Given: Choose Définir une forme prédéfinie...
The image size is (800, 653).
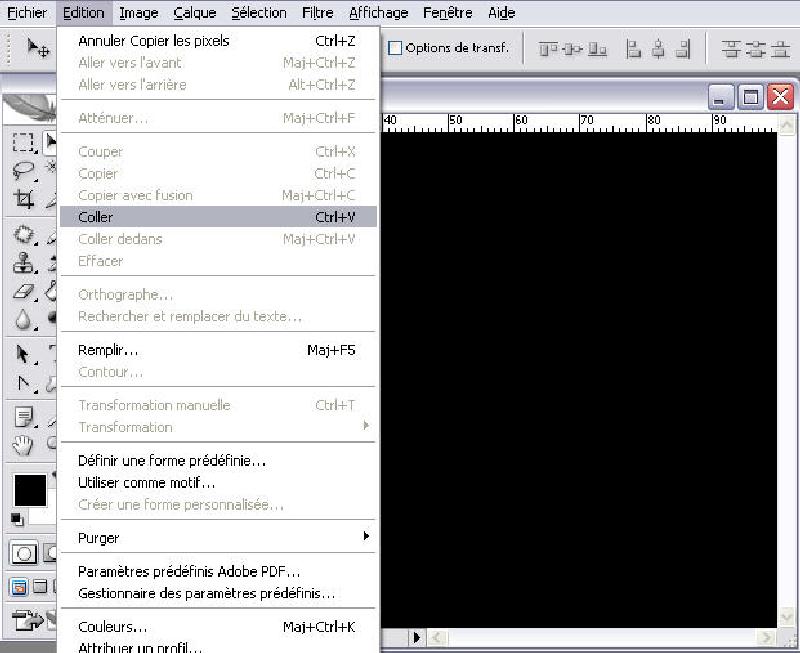Looking at the screenshot, I should pos(218,461).
